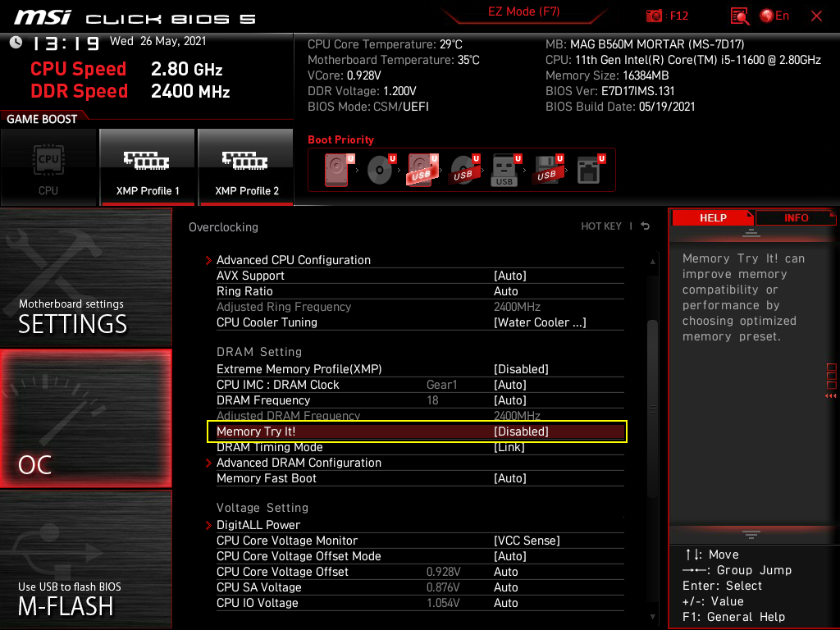Take a screenshot with the F12 camera icon
840x630 pixels.
[654, 16]
